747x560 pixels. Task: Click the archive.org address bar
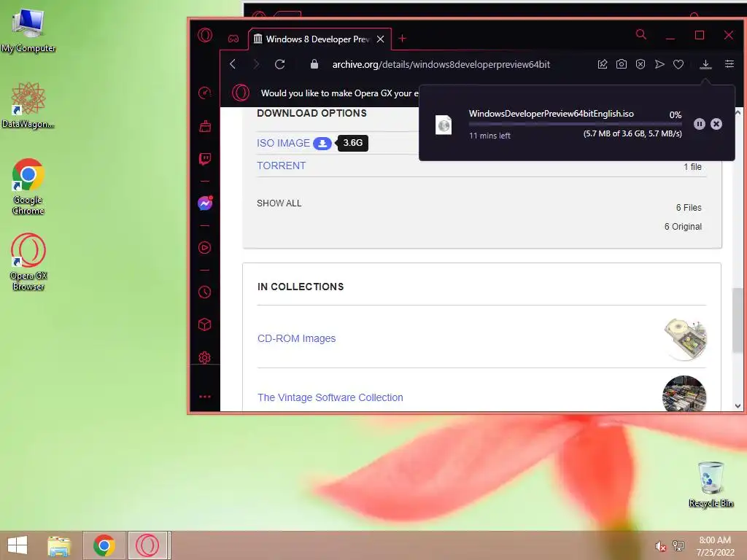pos(441,64)
